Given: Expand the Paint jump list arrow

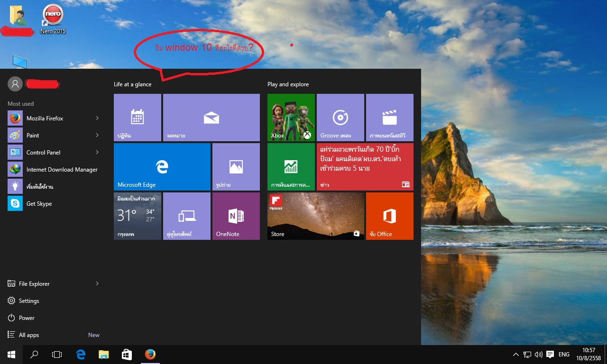Looking at the screenshot, I should click(97, 135).
